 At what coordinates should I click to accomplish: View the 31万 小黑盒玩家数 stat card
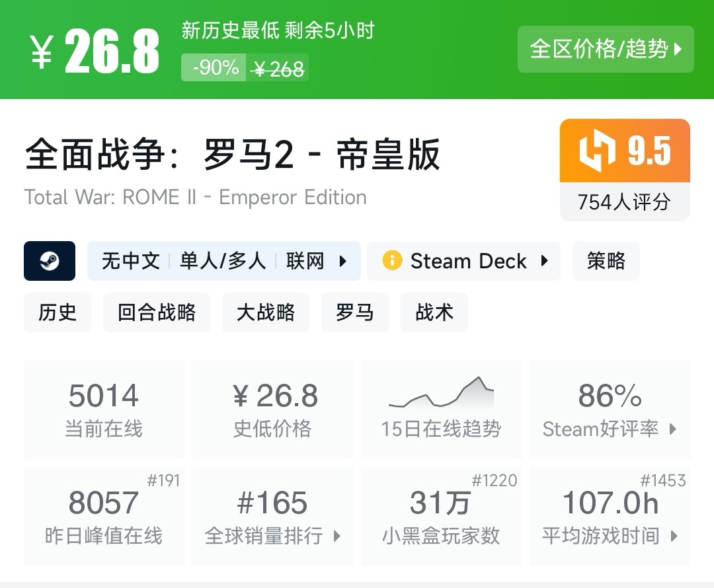pyautogui.click(x=441, y=516)
